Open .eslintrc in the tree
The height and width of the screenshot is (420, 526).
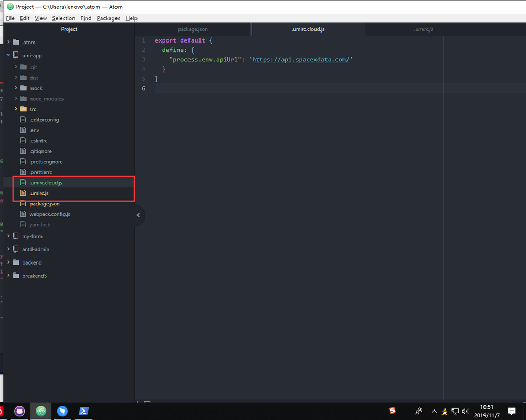[x=38, y=141]
